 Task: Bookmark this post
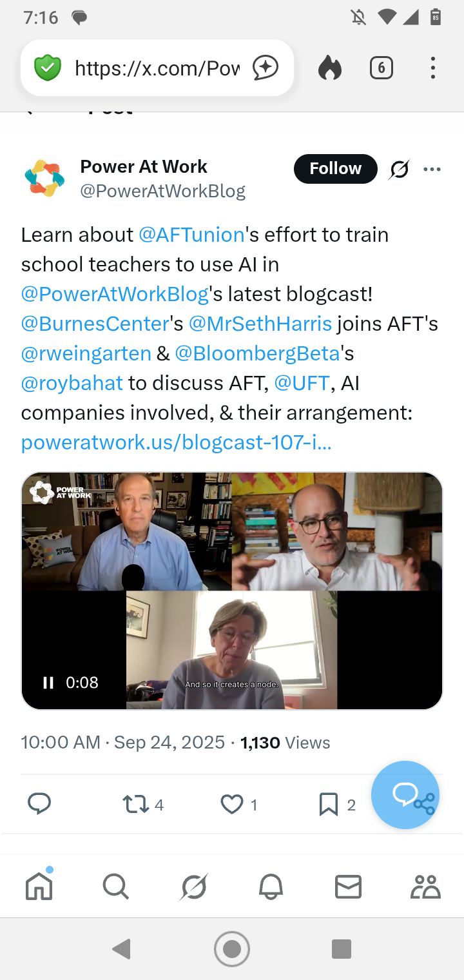328,804
